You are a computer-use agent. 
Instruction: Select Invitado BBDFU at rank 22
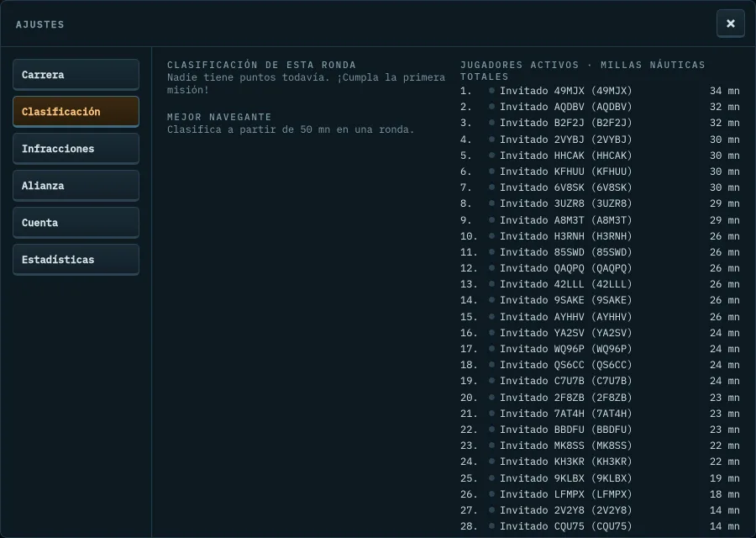600,429
